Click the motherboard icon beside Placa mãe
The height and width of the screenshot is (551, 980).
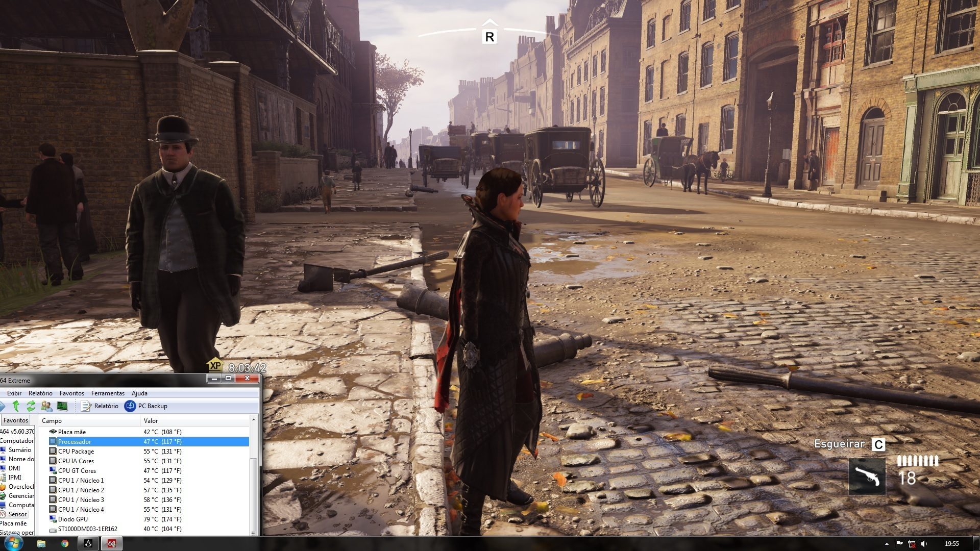pyautogui.click(x=53, y=432)
